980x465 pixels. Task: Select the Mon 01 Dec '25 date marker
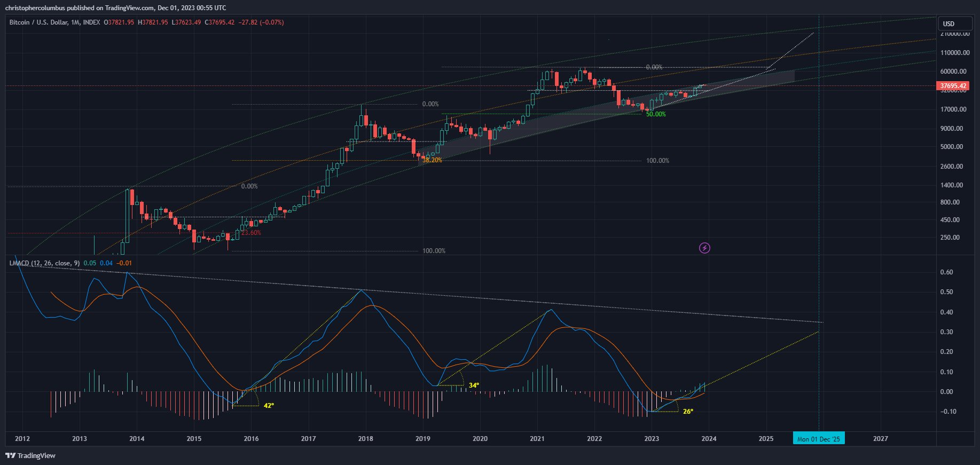pos(818,439)
